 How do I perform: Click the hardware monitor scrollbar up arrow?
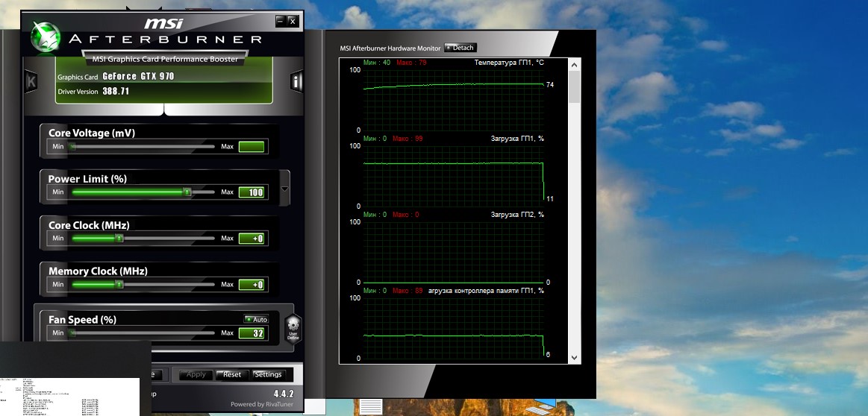574,65
